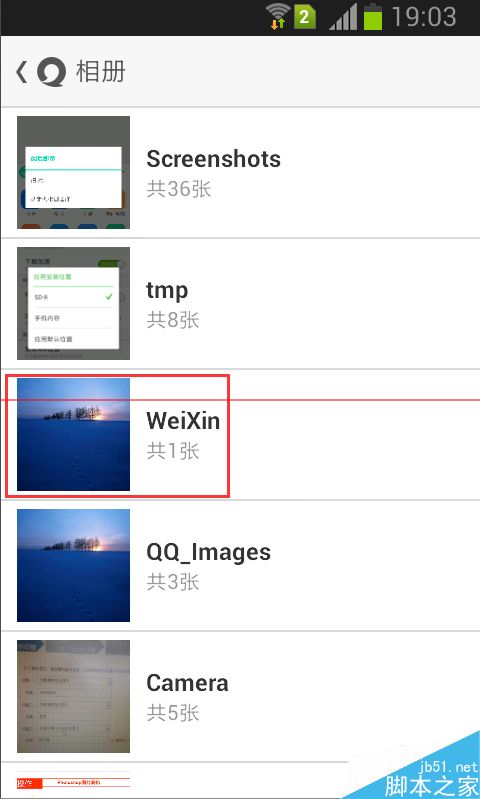Screen dimensions: 480x799
Task: Open the tmp album thumbnail
Action: coord(73,304)
